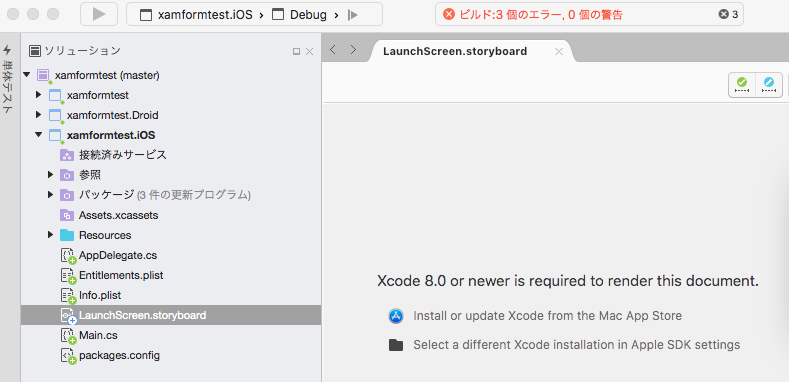Click the Xcode 8.0 required message text
The image size is (789, 382).
(568, 281)
